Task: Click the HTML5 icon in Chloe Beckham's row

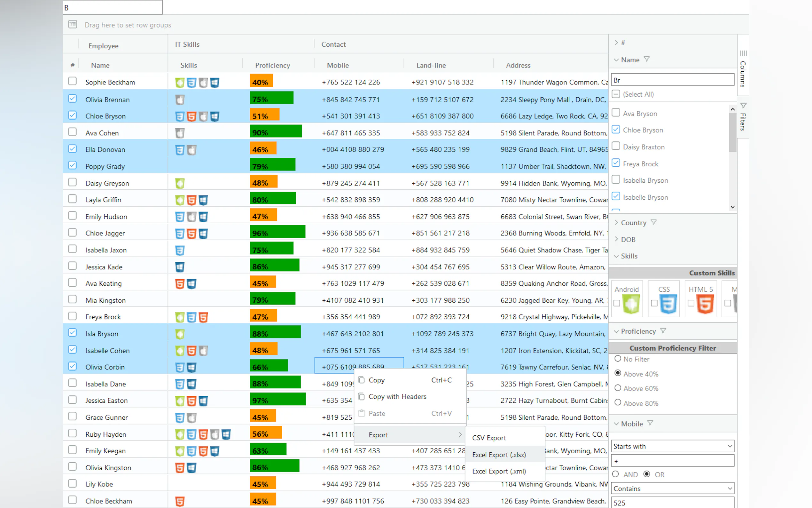Action: (180, 501)
